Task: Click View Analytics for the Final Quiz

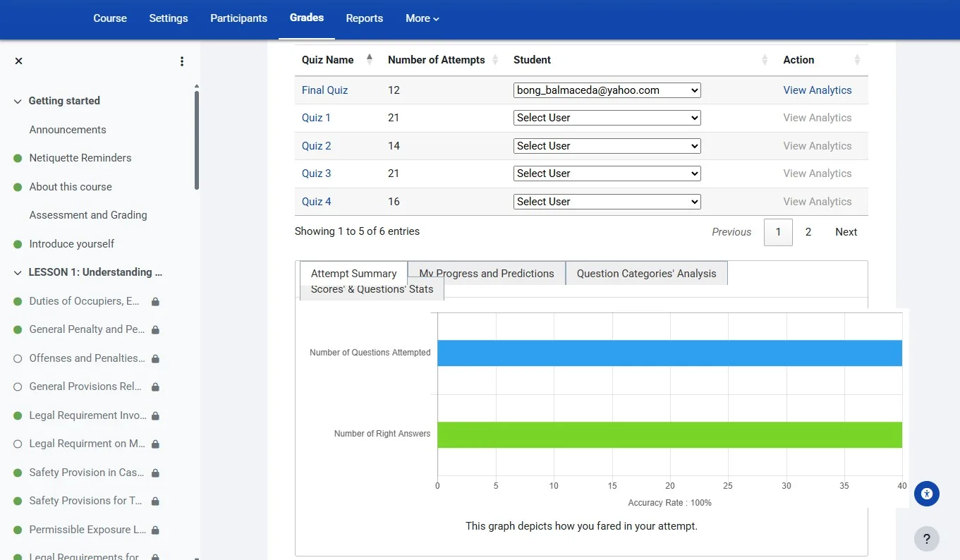Action: (x=817, y=90)
